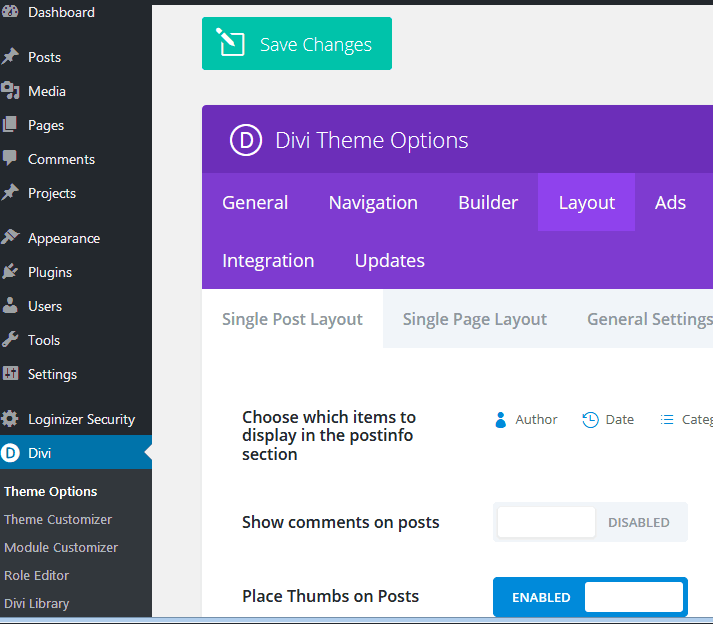Click the Settings sliders icon
This screenshot has height=624, width=713.
pyautogui.click(x=10, y=373)
